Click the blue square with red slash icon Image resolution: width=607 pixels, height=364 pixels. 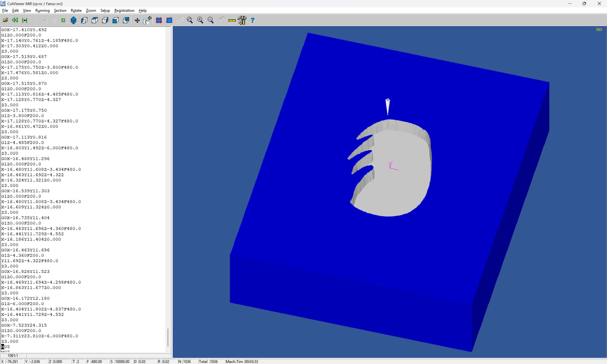pyautogui.click(x=169, y=20)
